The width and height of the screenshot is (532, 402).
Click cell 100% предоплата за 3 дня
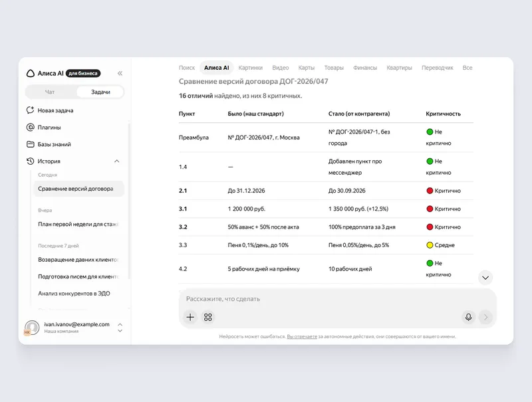[362, 227]
